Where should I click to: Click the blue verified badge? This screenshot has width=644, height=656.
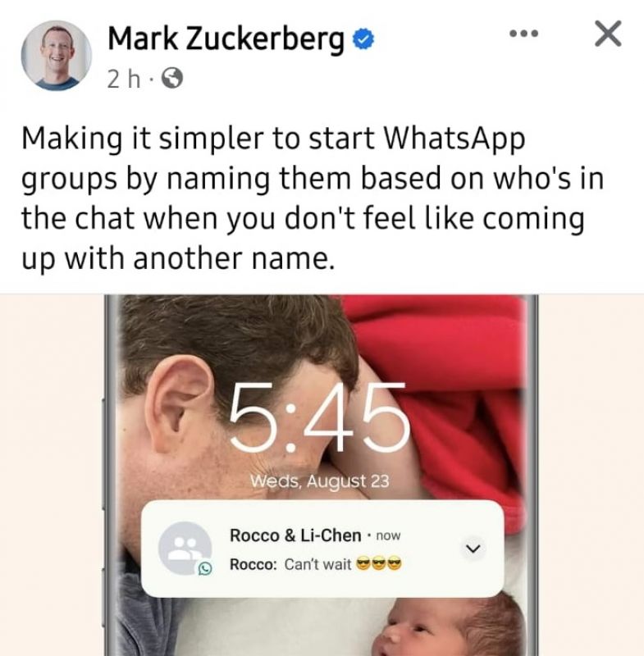click(363, 39)
